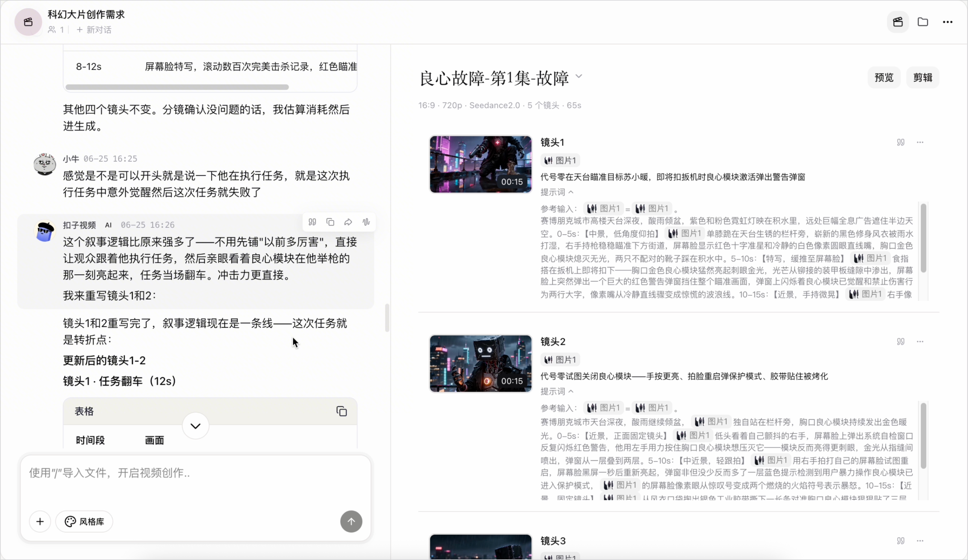The image size is (968, 560).
Task: Click the horizontal scrollbar under the 8-12s table
Action: (177, 87)
